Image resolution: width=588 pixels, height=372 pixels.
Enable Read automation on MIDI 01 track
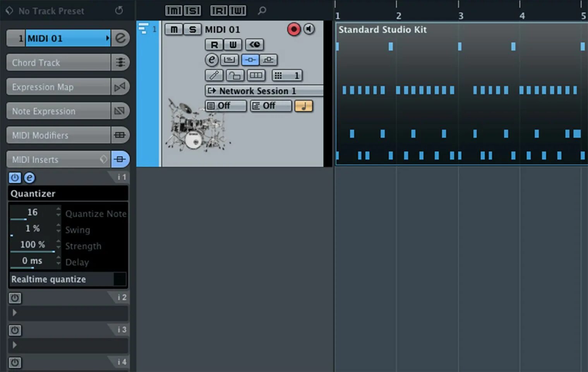(x=214, y=45)
